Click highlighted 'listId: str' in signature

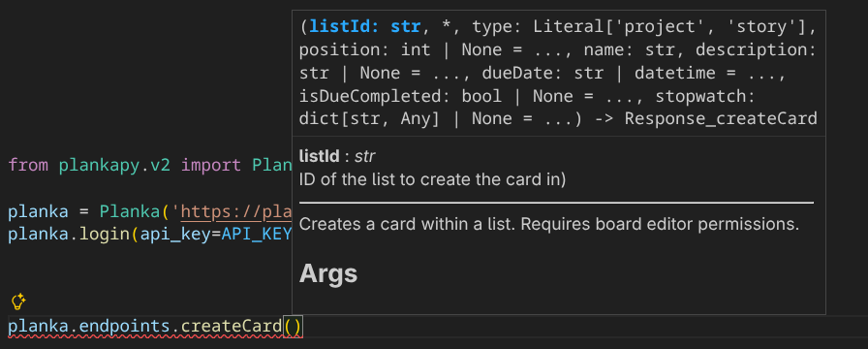[x=365, y=27]
